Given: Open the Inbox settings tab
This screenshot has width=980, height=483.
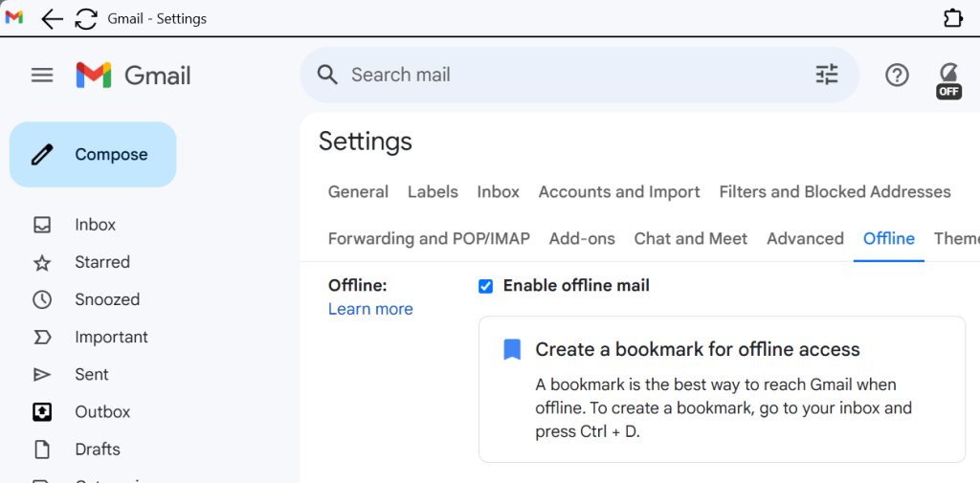Looking at the screenshot, I should click(x=498, y=192).
